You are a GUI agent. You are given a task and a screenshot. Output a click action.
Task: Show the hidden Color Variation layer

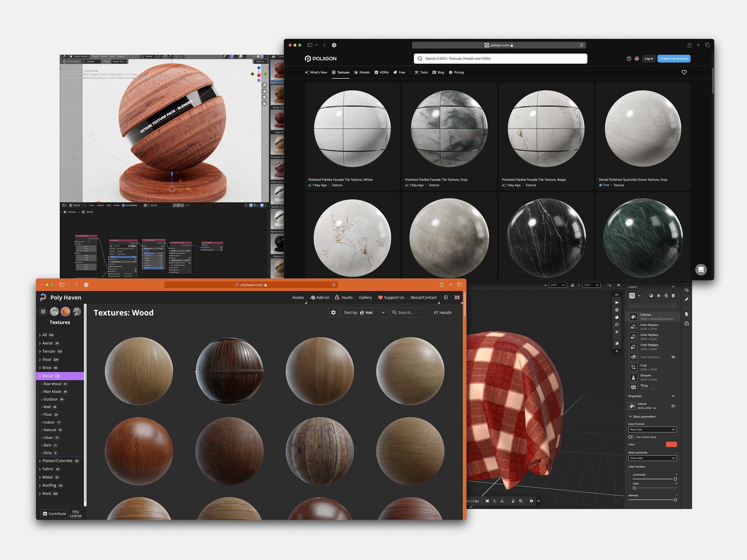(x=673, y=357)
